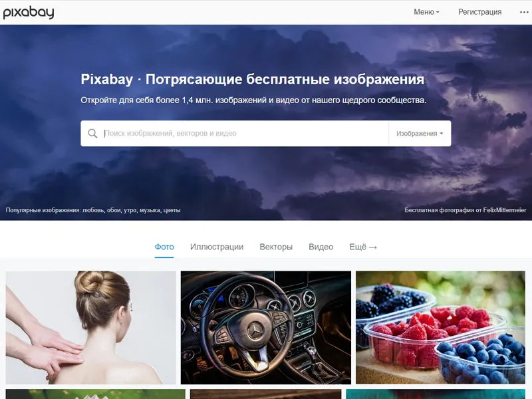The width and height of the screenshot is (532, 399).
Task: Click the Pixabay logo
Action: [x=29, y=13]
